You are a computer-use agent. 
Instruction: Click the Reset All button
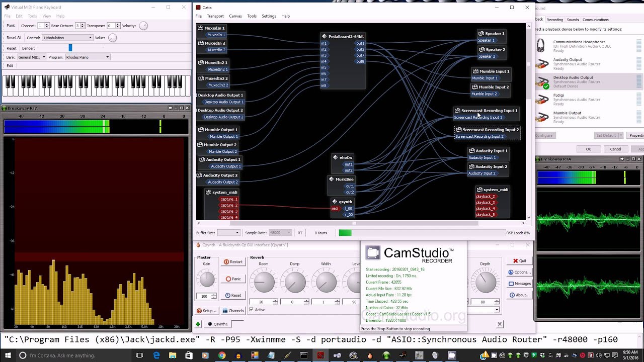click(x=14, y=38)
